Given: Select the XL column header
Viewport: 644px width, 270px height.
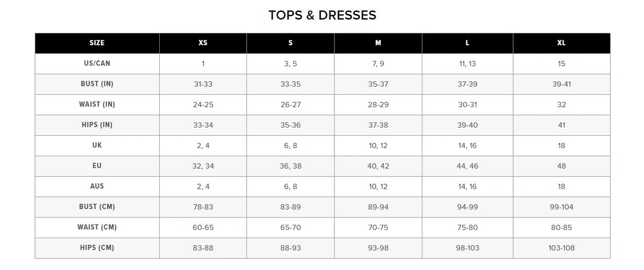Looking at the screenshot, I should coord(562,43).
